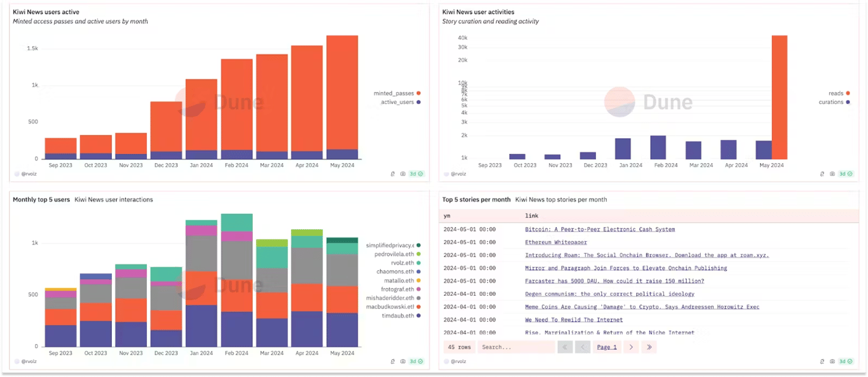This screenshot has height=377, width=868.
Task: Click camera screenshot icon in Kiwi News user activities panel
Action: (x=832, y=173)
